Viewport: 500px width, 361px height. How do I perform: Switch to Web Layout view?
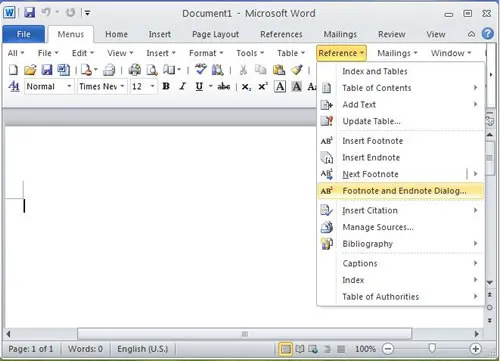[x=313, y=349]
